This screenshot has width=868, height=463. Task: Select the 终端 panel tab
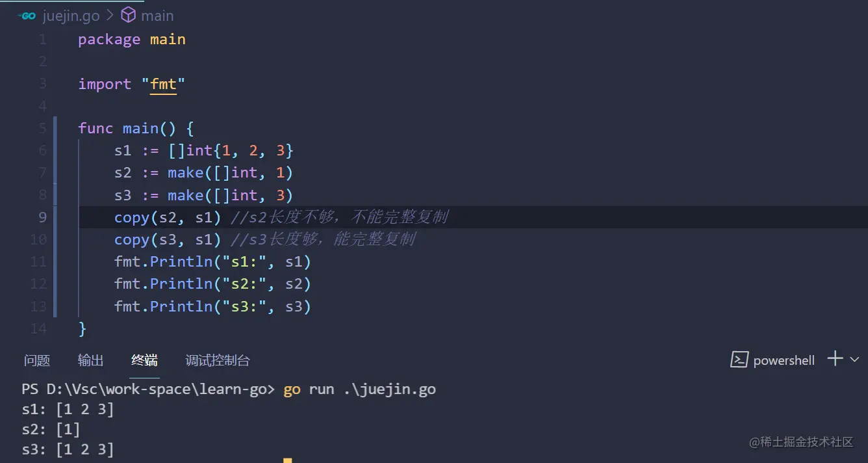[144, 360]
